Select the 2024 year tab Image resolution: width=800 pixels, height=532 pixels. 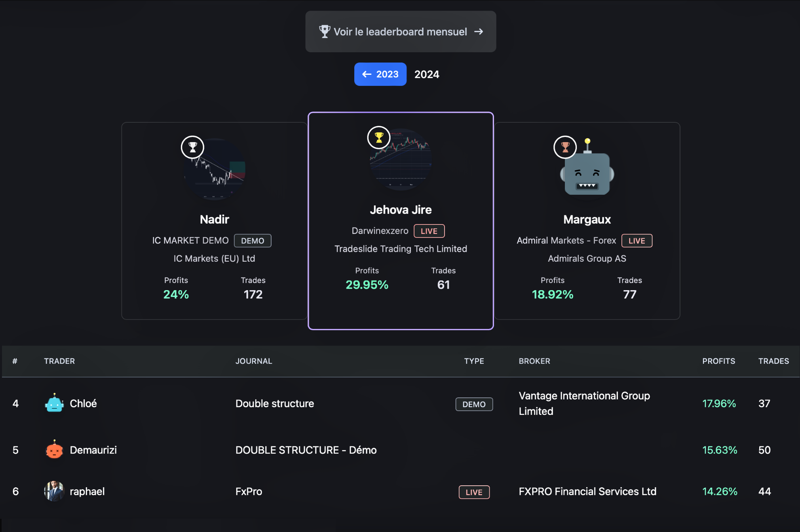click(427, 74)
